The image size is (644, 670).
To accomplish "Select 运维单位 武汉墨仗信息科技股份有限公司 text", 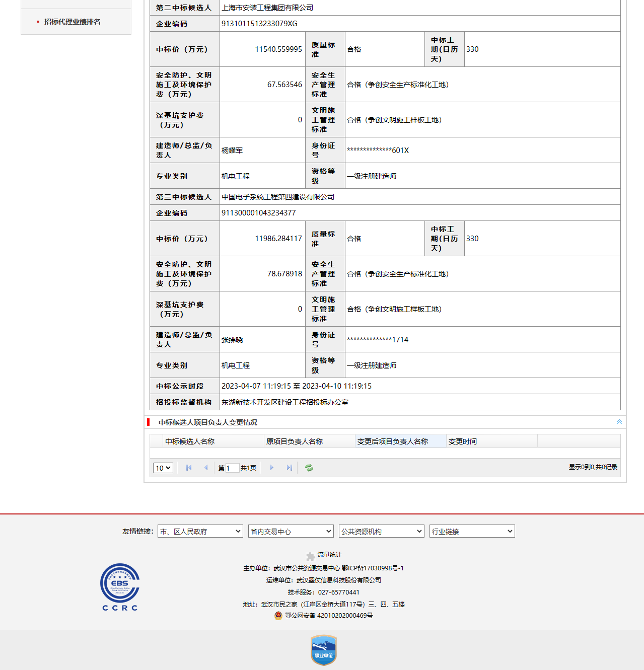I will (323, 580).
